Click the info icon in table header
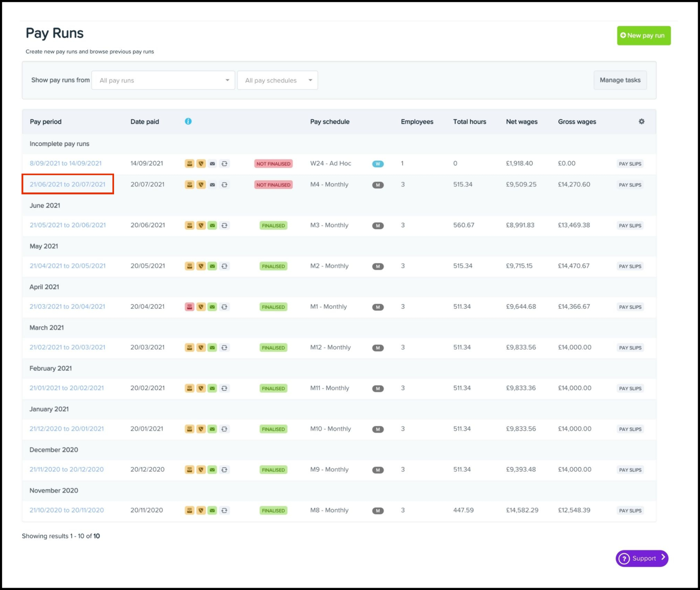Viewport: 700px width, 590px height. pyautogui.click(x=188, y=121)
